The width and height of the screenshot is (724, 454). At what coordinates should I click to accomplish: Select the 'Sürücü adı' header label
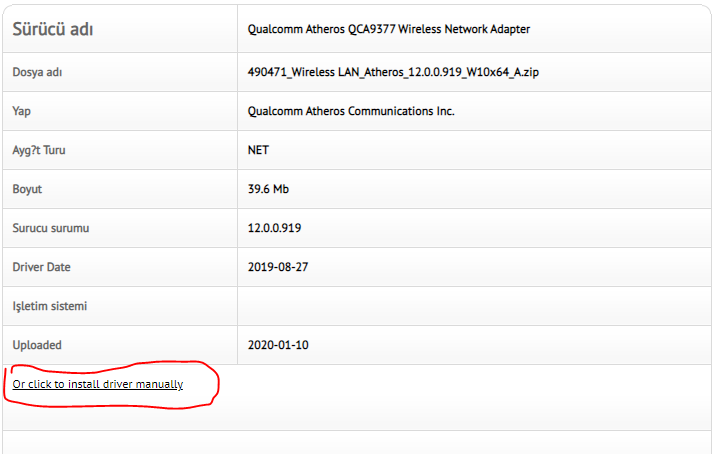pos(53,29)
